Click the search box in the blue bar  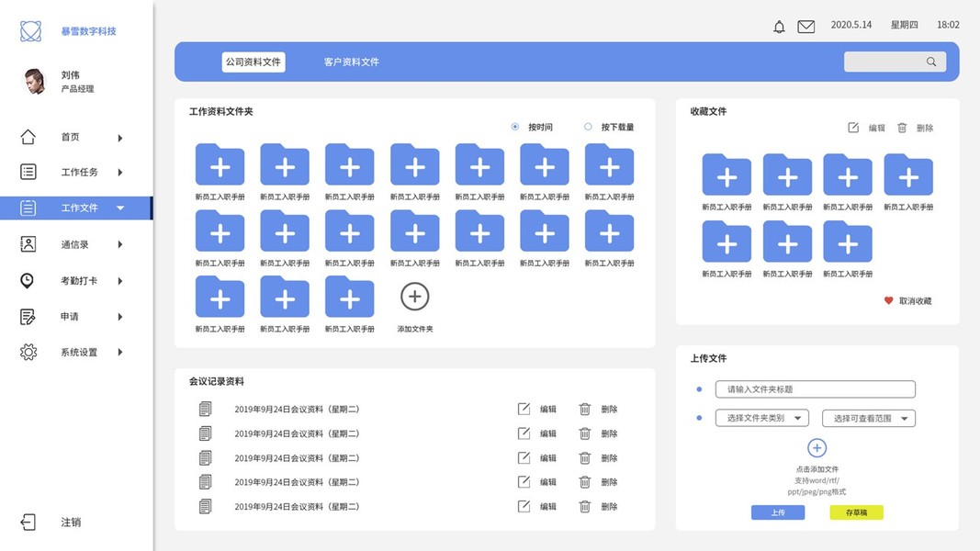tap(895, 62)
